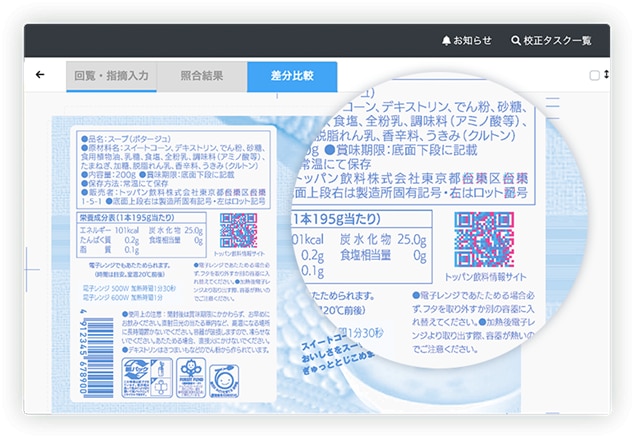Switch to the 回覧・指摘入力 tab
634x438 pixels.
pyautogui.click(x=111, y=76)
